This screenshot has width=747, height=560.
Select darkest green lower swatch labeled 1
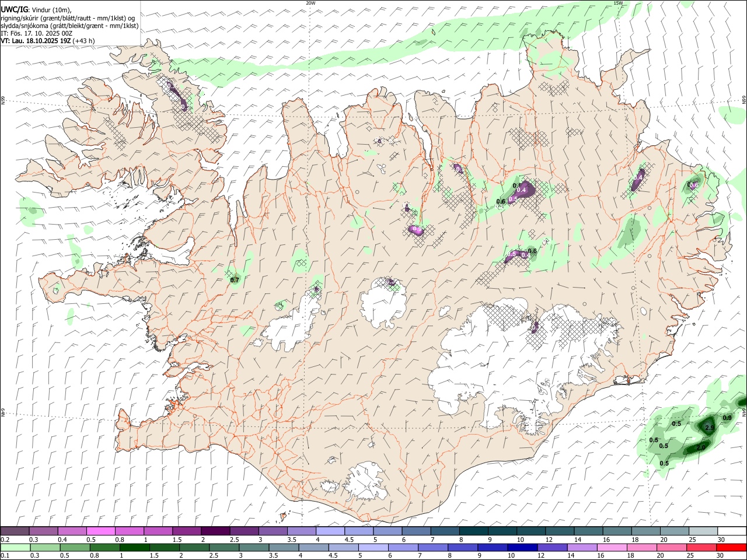[x=135, y=547]
